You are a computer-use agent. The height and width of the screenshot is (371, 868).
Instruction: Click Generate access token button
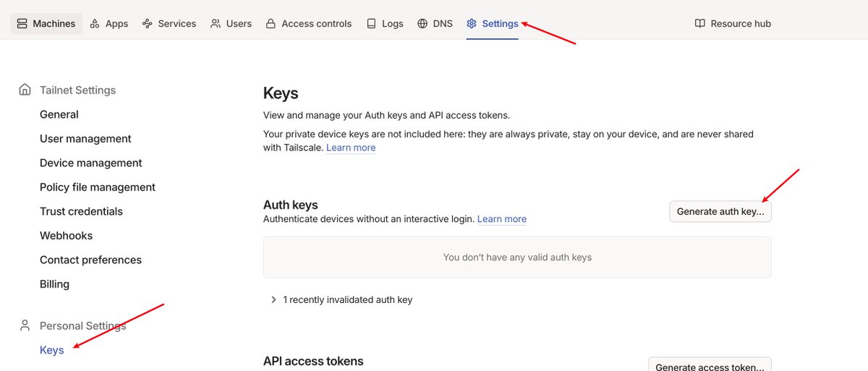click(x=710, y=366)
